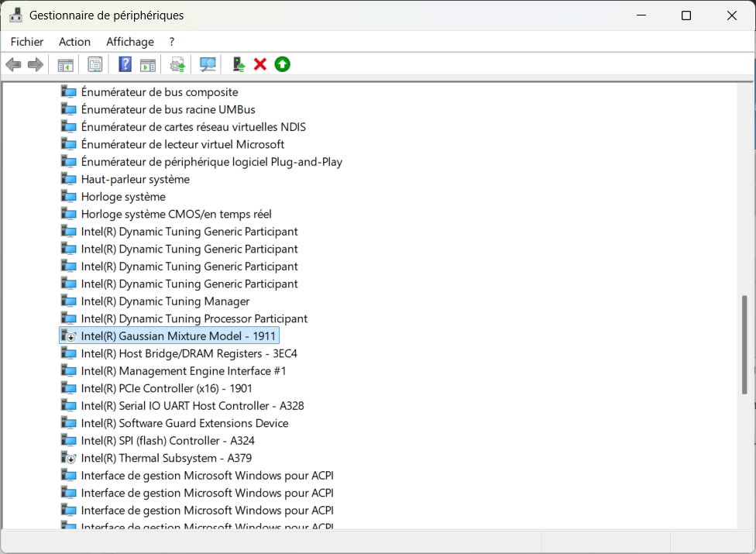Click the Enable device toolbar icon
This screenshot has height=554, width=756.
pyautogui.click(x=239, y=64)
